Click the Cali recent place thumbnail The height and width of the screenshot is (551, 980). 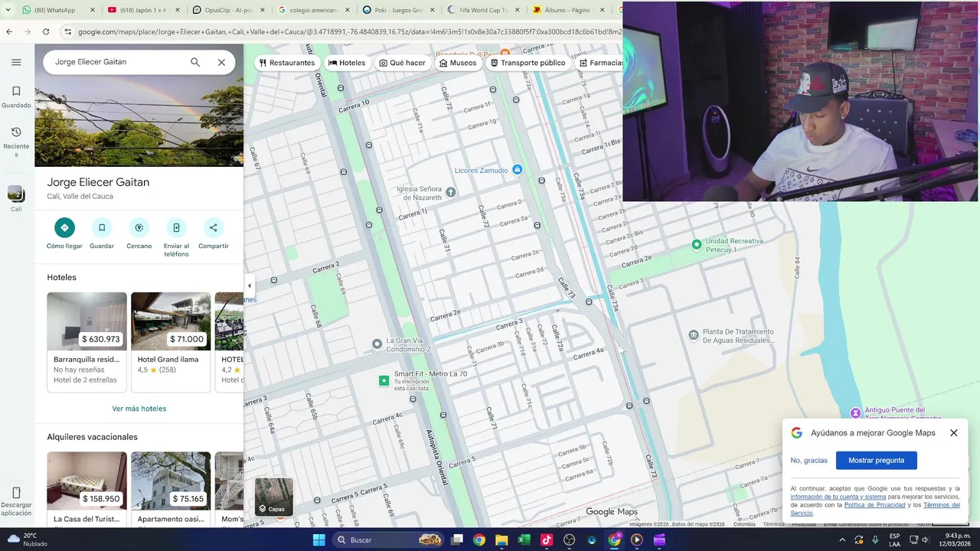15,194
